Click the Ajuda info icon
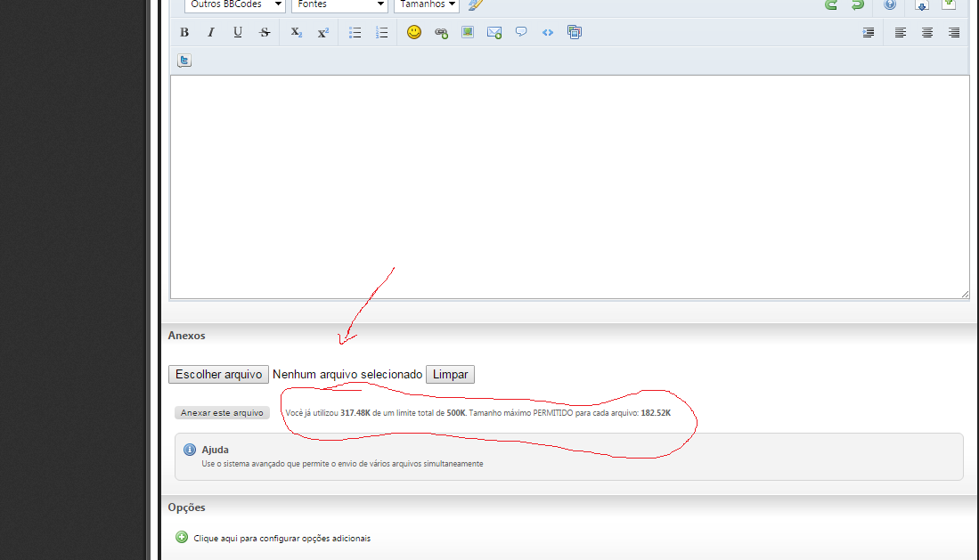 click(x=189, y=450)
